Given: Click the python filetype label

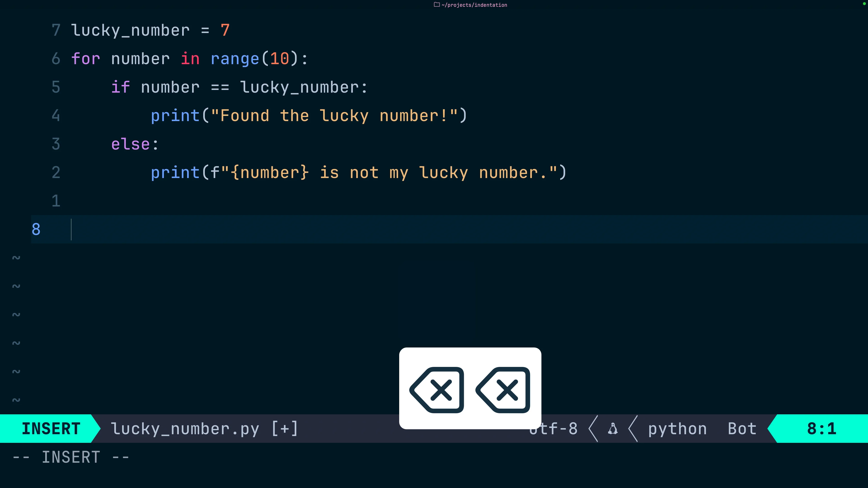Looking at the screenshot, I should [x=677, y=429].
